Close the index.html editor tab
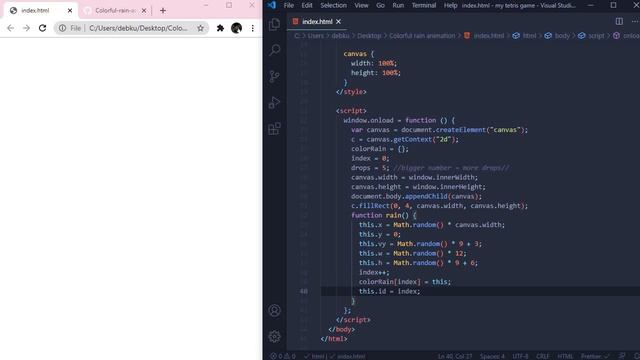The height and width of the screenshot is (360, 640). pyautogui.click(x=338, y=22)
